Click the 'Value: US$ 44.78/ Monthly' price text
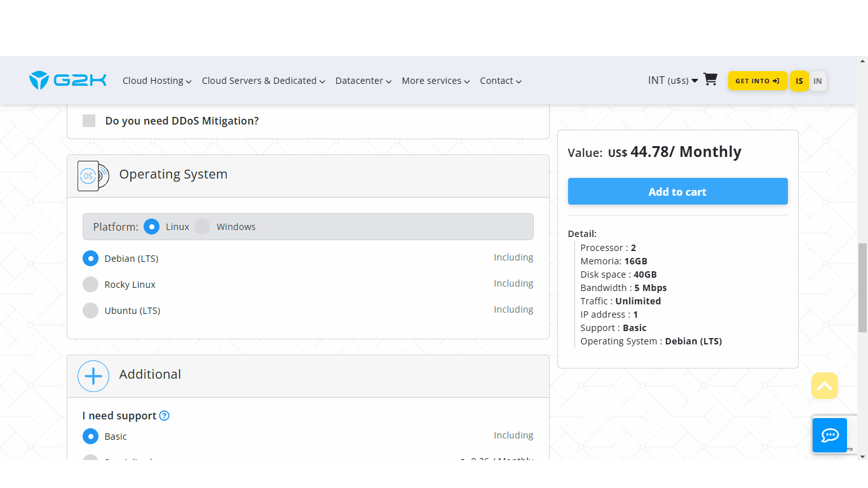Image resolution: width=868 pixels, height=488 pixels. 654,152
